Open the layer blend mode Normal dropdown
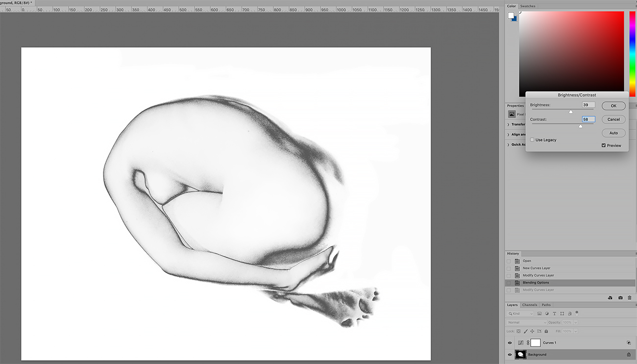 (527, 322)
